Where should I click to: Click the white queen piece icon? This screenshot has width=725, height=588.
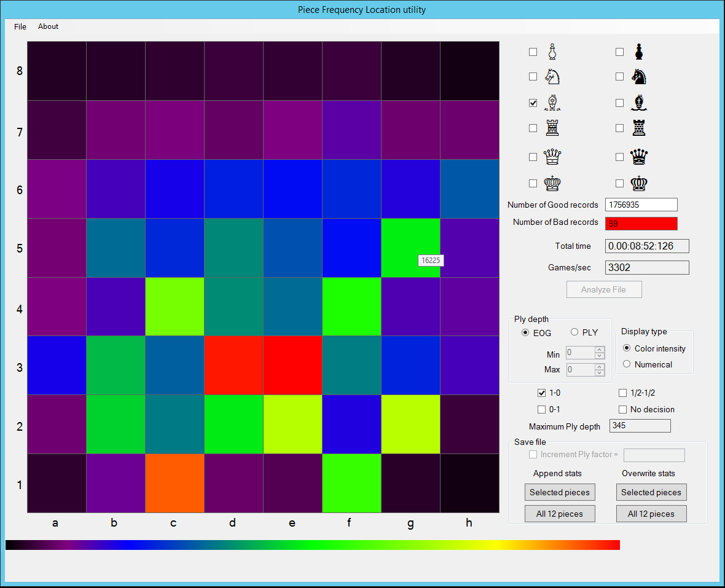coord(552,157)
